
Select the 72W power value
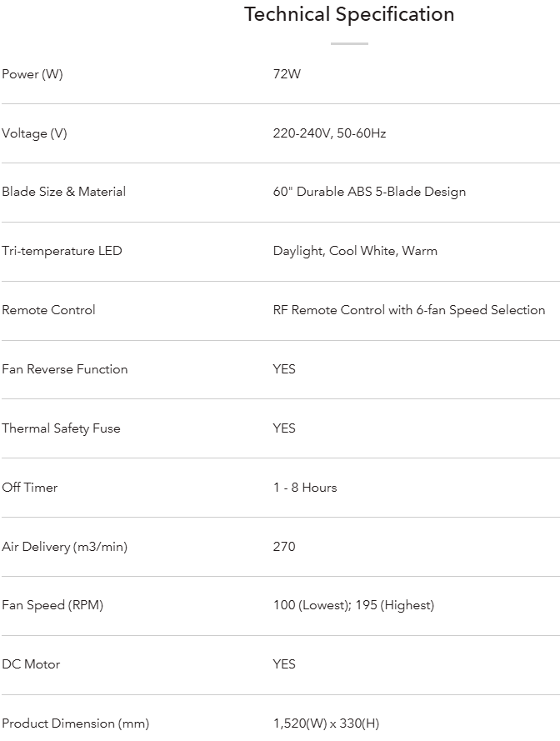click(x=287, y=74)
